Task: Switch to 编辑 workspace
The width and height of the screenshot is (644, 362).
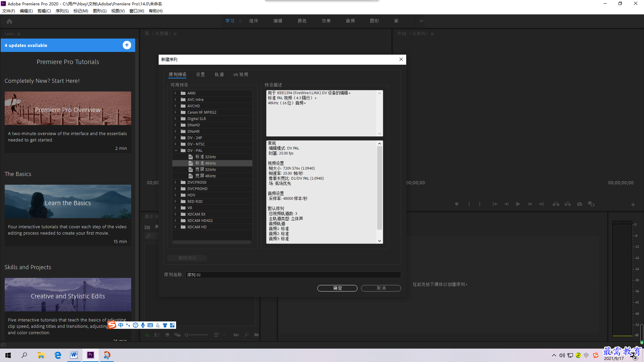Action: 278,21
